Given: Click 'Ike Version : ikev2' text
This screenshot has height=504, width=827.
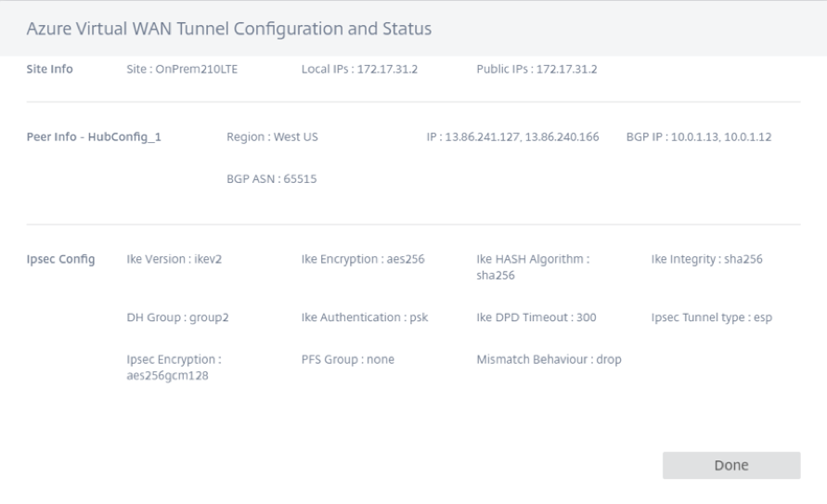Looking at the screenshot, I should click(174, 259).
